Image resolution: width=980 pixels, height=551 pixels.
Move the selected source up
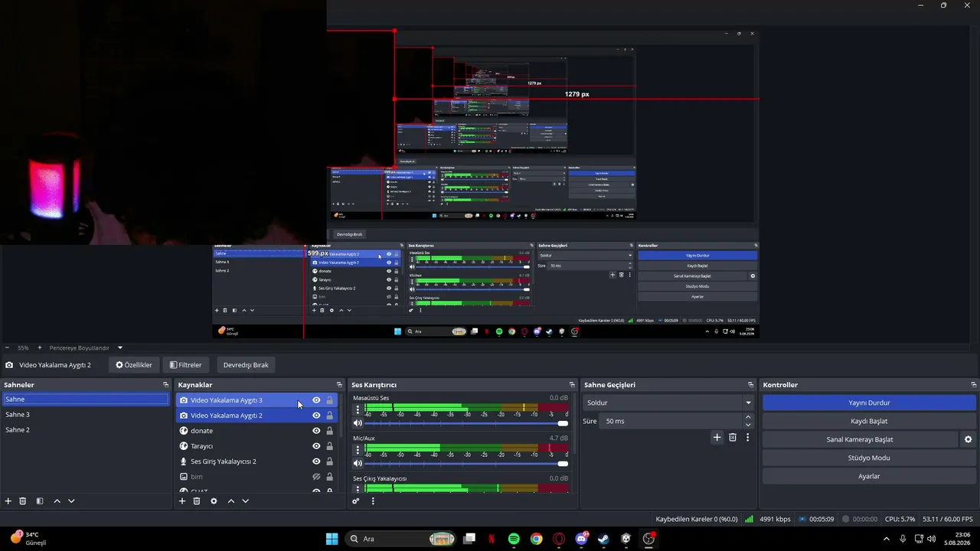tap(230, 501)
